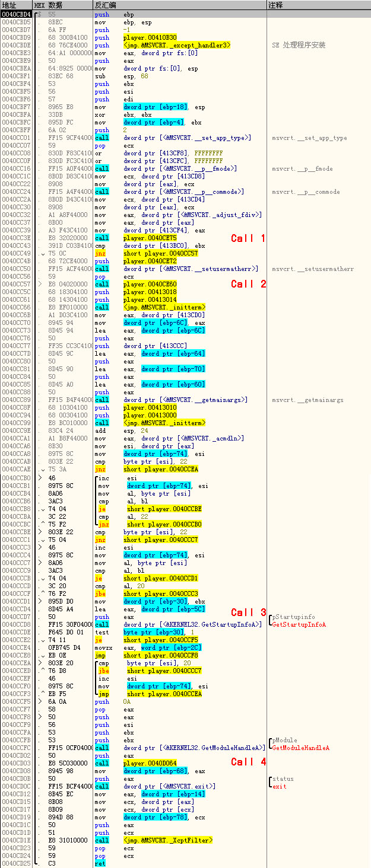Select 'call player.0040D064' instruction
This screenshot has height=868, width=371.
(x=136, y=763)
